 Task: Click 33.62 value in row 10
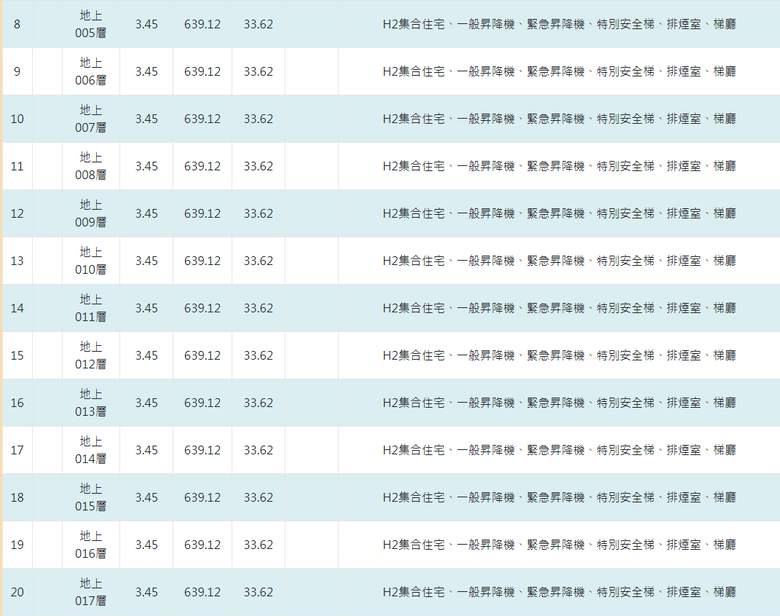(258, 119)
